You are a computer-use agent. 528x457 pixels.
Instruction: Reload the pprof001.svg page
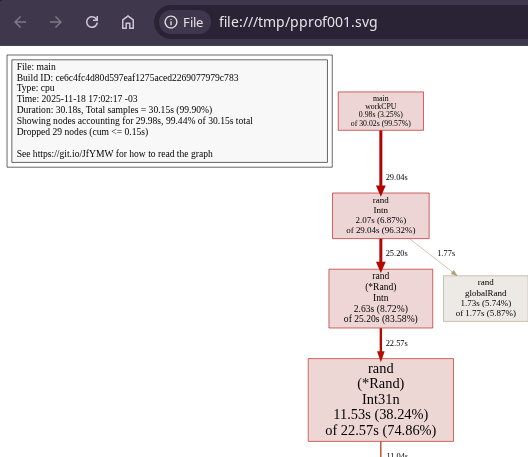[x=92, y=22]
